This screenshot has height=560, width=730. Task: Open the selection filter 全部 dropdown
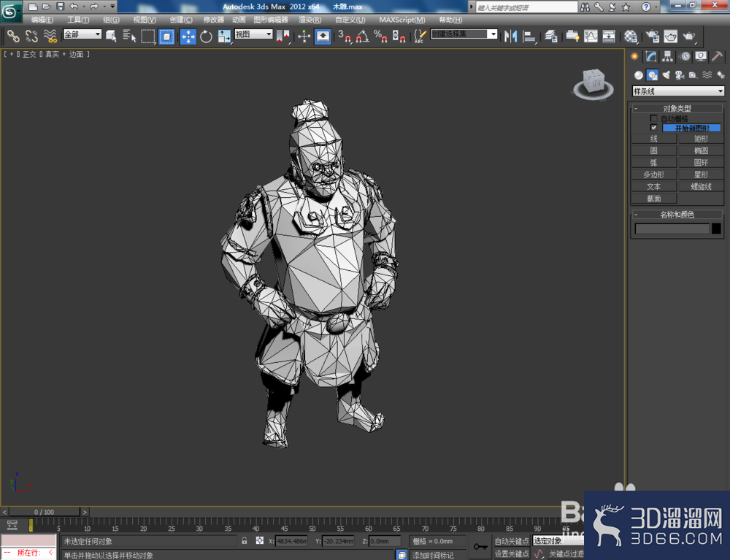tap(82, 34)
